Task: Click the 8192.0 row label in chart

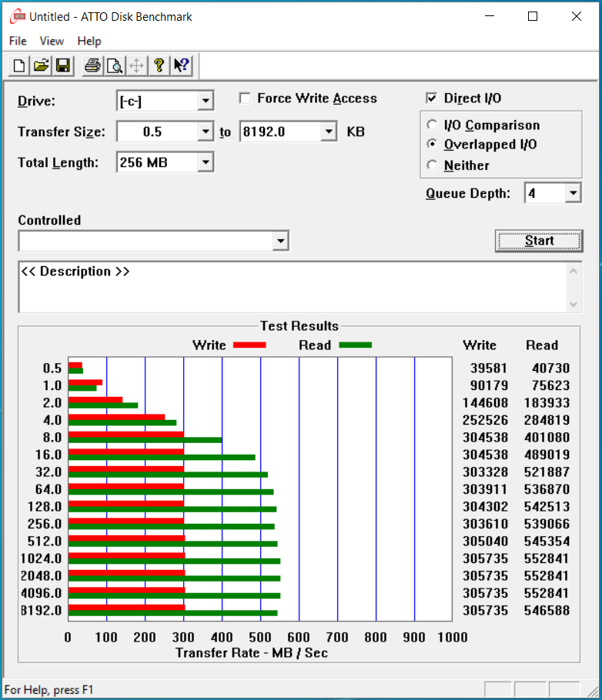Action: [x=42, y=610]
